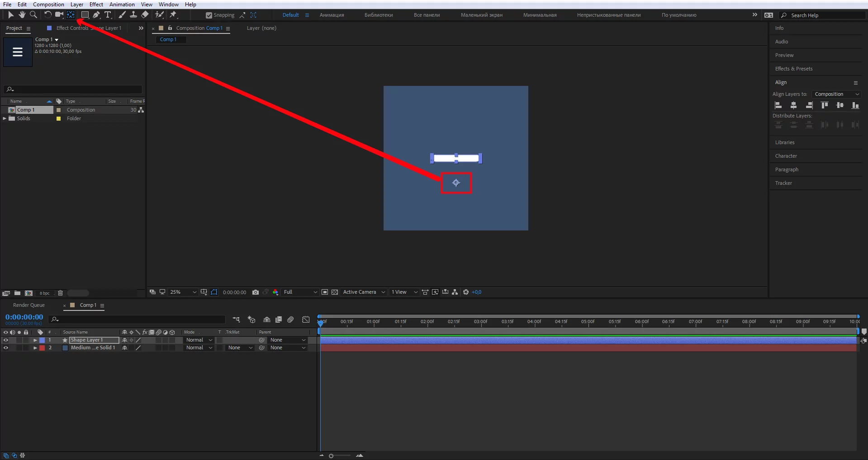Switch to the Анимация workspace
The height and width of the screenshot is (460, 868).
click(x=332, y=15)
